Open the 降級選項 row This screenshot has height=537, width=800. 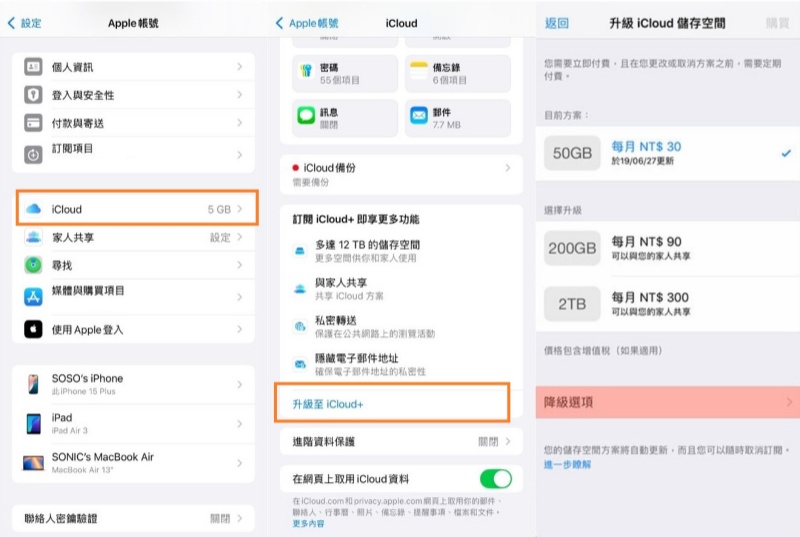click(667, 402)
